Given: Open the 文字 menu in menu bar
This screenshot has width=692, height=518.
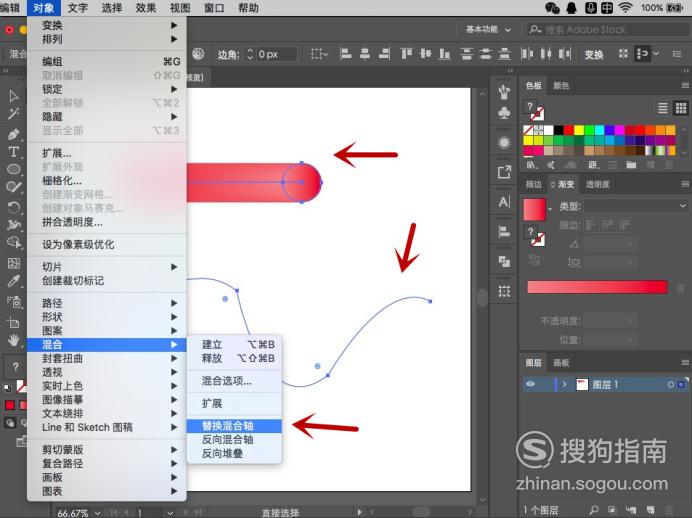Looking at the screenshot, I should point(78,8).
